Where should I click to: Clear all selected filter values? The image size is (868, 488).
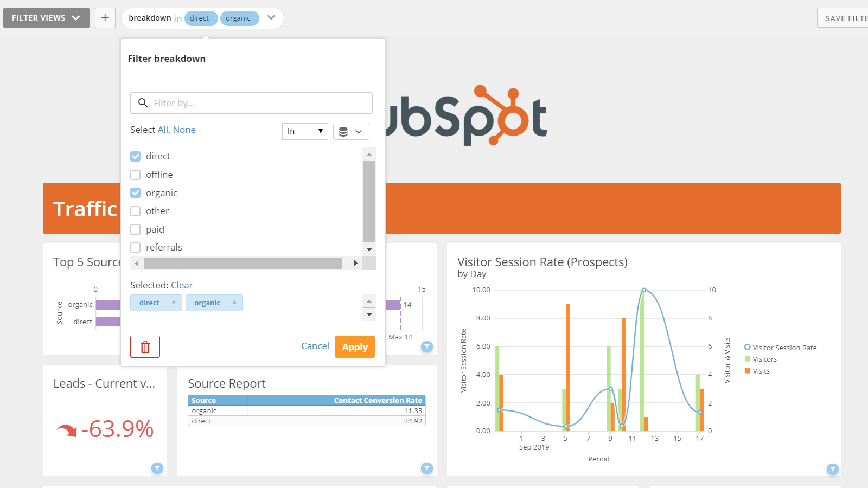pyautogui.click(x=182, y=285)
